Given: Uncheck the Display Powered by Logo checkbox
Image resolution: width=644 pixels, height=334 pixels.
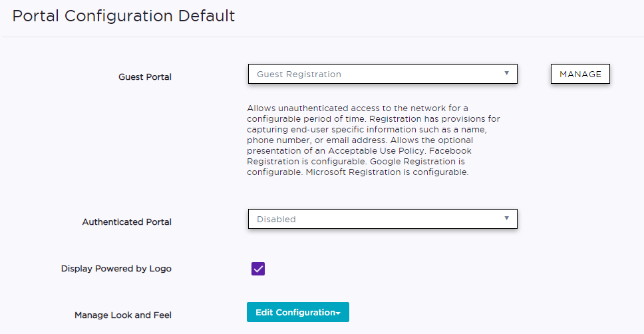Looking at the screenshot, I should tap(258, 269).
